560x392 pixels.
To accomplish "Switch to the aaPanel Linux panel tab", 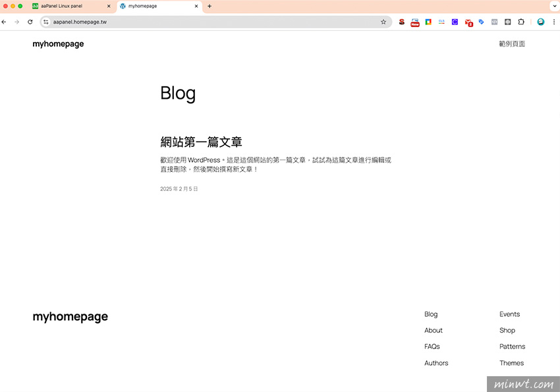I will pos(71,6).
